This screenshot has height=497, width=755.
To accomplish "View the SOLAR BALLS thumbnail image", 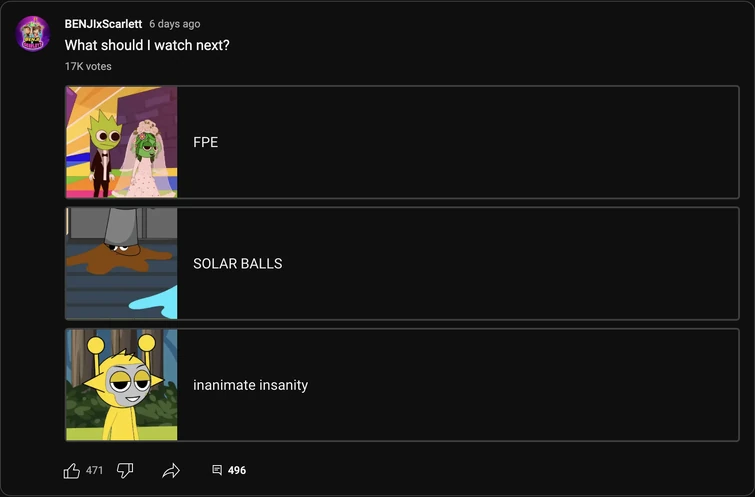I will tap(121, 263).
